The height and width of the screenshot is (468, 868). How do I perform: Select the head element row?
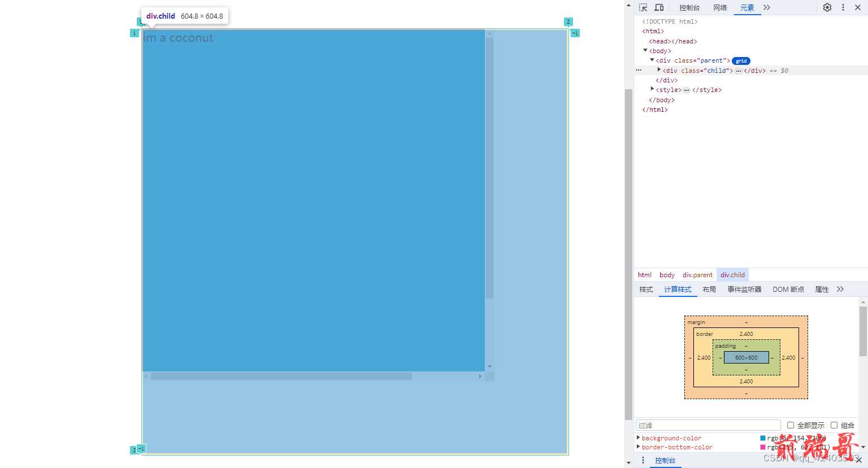[x=672, y=41]
